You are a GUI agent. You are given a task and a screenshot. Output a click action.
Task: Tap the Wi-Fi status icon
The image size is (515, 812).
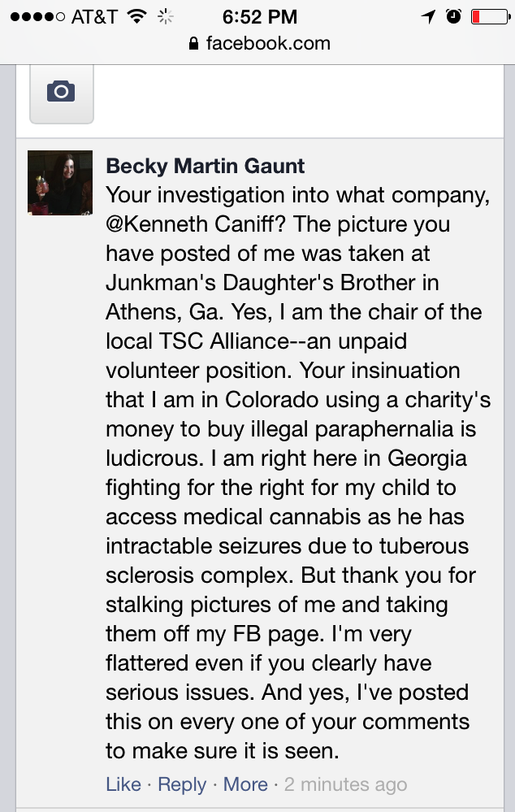pos(138,16)
